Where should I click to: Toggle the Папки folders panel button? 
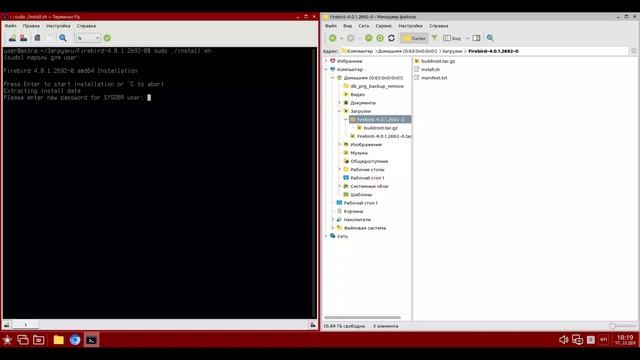(414, 38)
